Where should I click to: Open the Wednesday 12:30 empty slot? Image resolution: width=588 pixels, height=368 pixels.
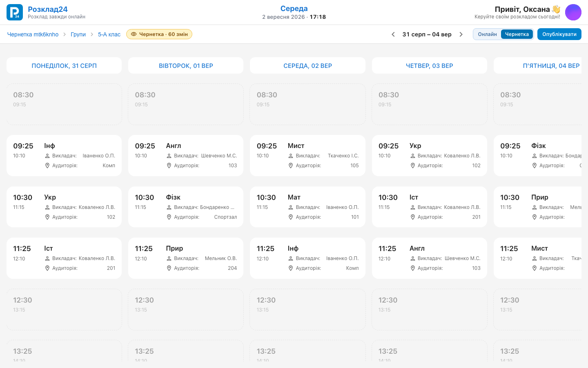307,310
